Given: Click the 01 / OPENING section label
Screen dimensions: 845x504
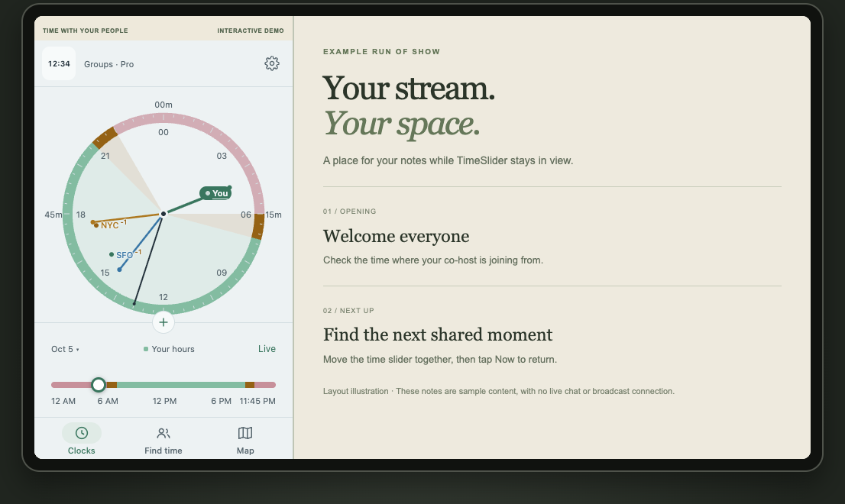Looking at the screenshot, I should (350, 212).
